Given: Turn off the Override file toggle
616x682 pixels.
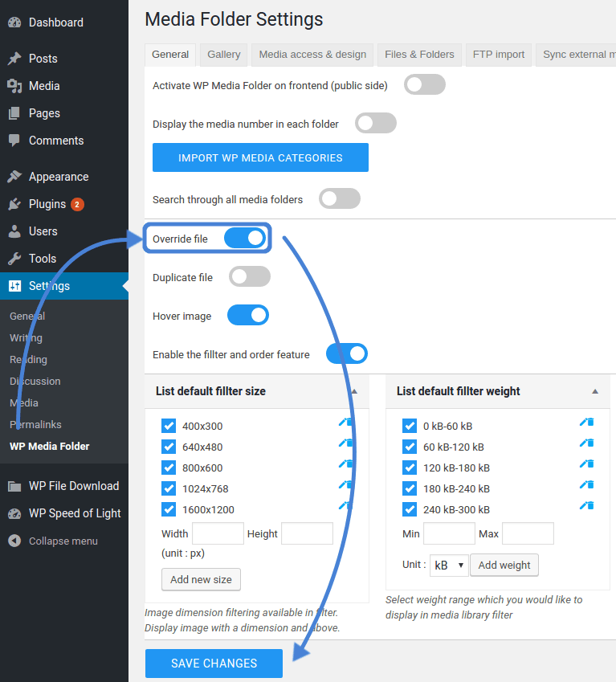Looking at the screenshot, I should tap(245, 239).
